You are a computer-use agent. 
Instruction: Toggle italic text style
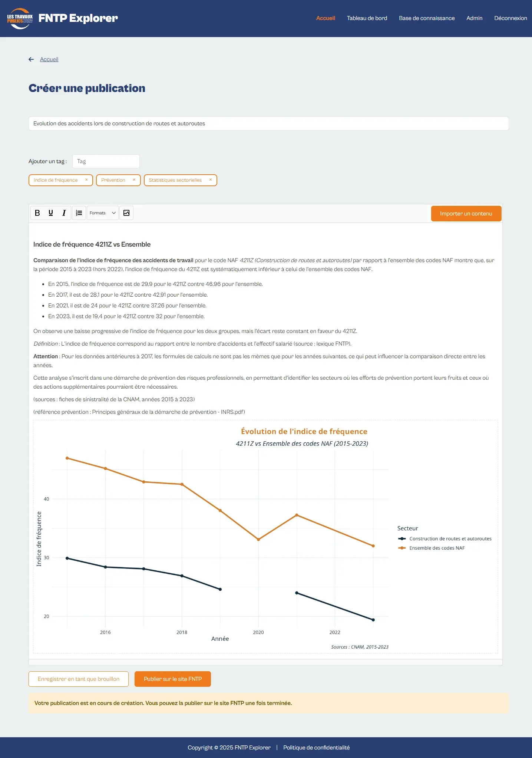64,213
